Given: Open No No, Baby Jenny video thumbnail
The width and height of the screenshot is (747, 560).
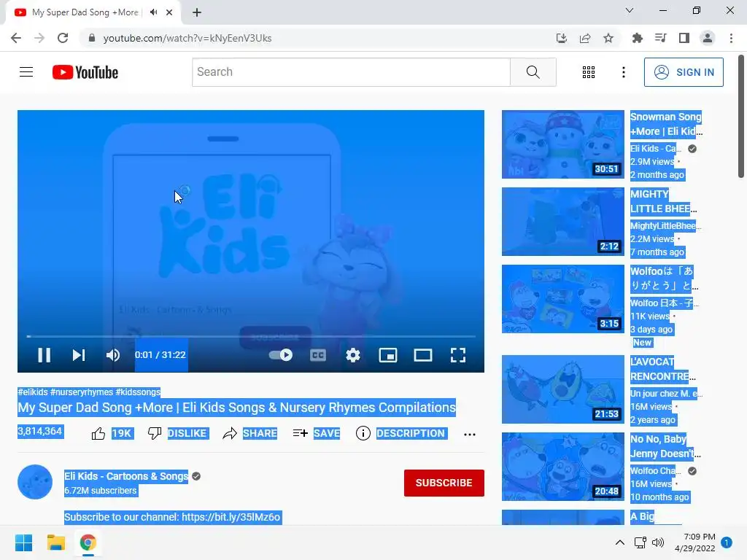Looking at the screenshot, I should pos(563,467).
